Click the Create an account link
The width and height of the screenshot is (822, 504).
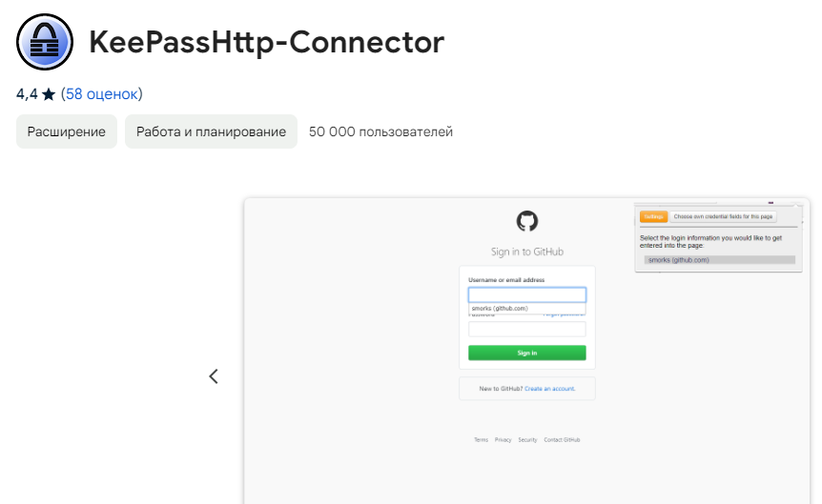(550, 389)
